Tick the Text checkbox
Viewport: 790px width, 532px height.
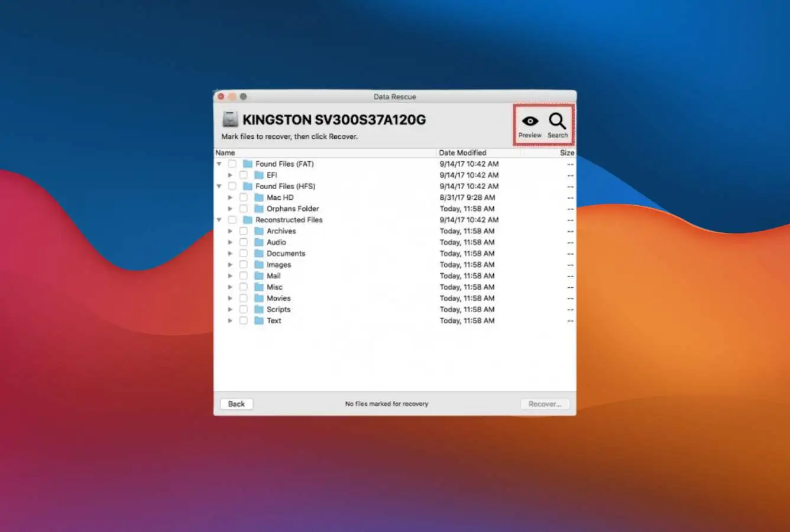244,321
